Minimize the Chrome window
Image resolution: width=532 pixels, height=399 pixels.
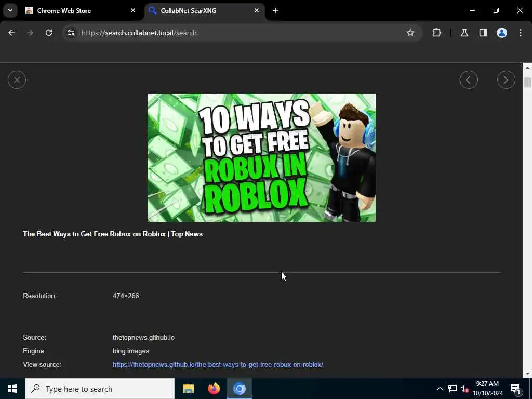click(472, 10)
